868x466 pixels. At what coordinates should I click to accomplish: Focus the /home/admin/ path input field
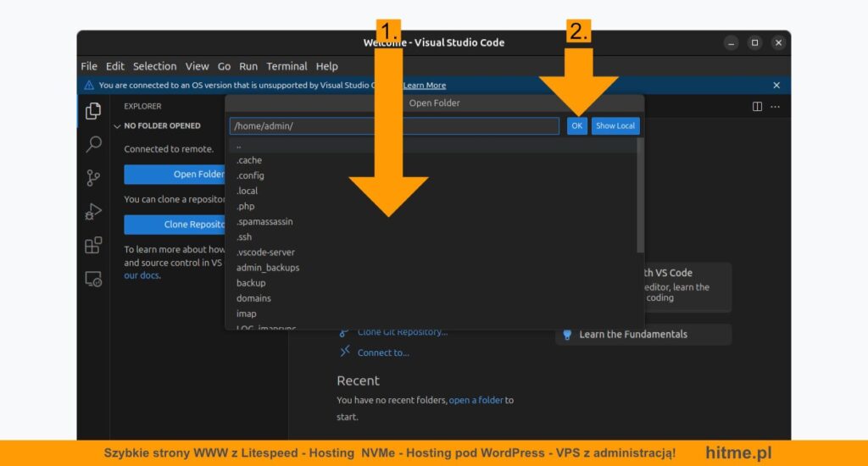394,125
